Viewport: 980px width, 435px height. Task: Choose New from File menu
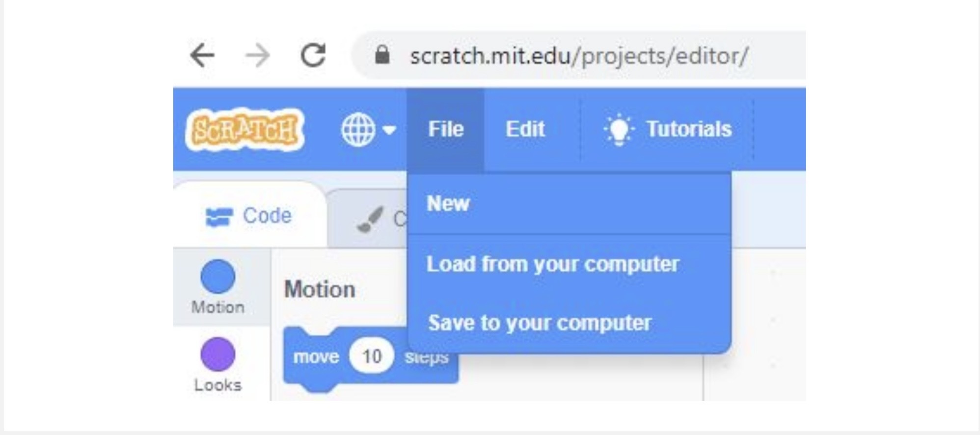pos(448,204)
